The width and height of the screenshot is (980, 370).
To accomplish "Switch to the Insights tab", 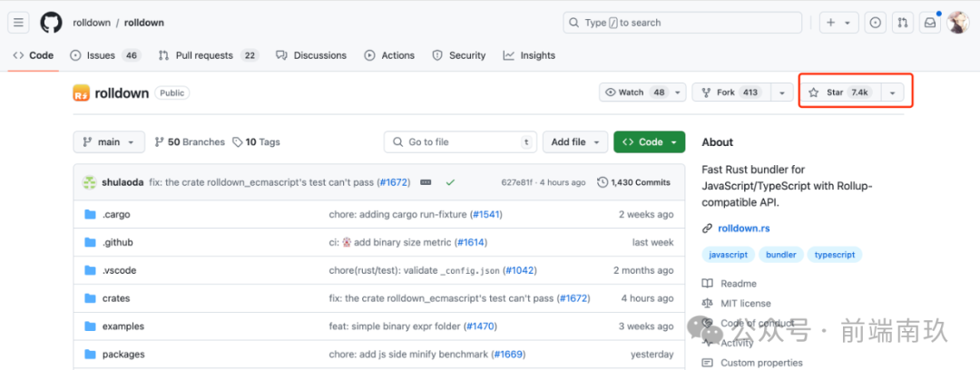I will coord(529,55).
